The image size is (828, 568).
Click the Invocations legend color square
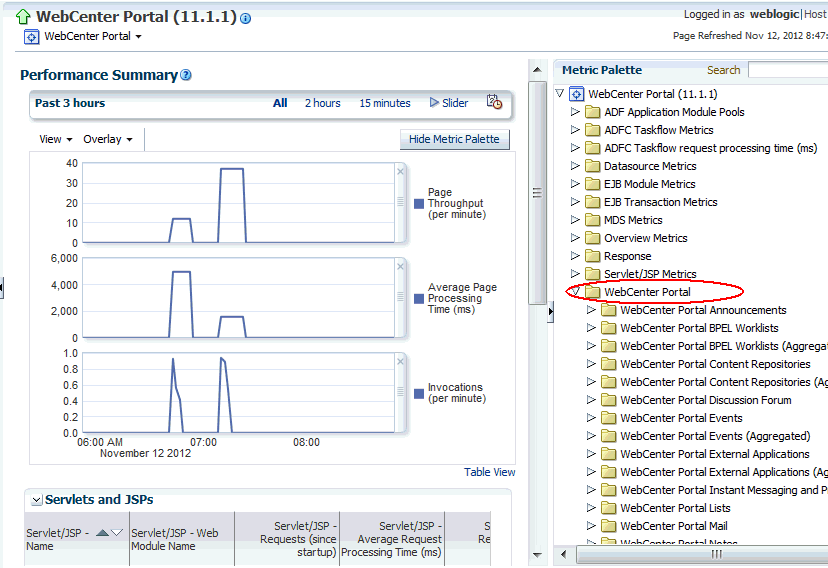[x=419, y=394]
